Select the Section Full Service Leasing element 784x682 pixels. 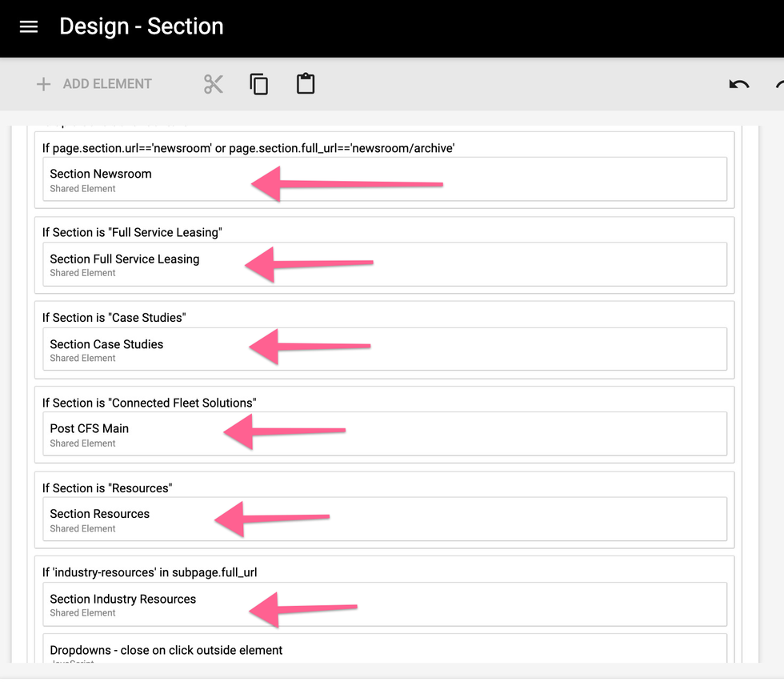[x=125, y=259]
